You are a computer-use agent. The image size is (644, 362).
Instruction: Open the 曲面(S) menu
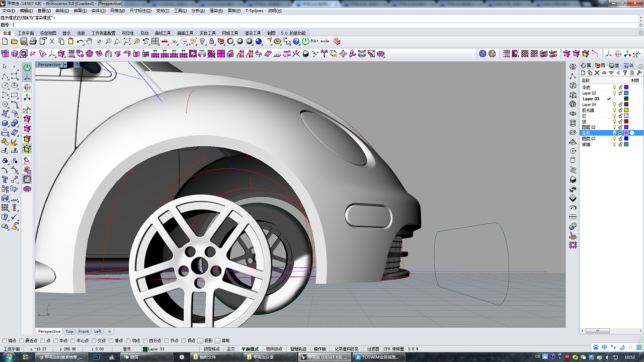(x=80, y=11)
